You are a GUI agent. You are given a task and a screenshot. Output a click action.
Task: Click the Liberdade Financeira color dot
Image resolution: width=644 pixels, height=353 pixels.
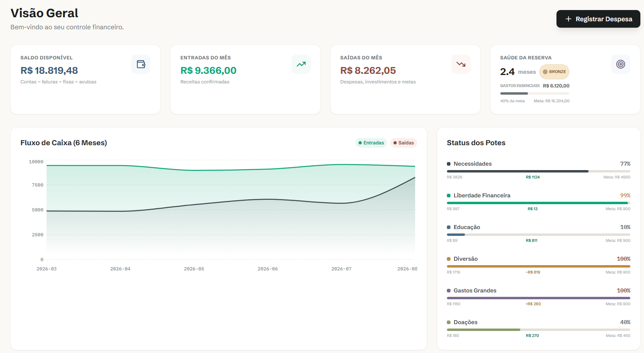click(x=448, y=195)
